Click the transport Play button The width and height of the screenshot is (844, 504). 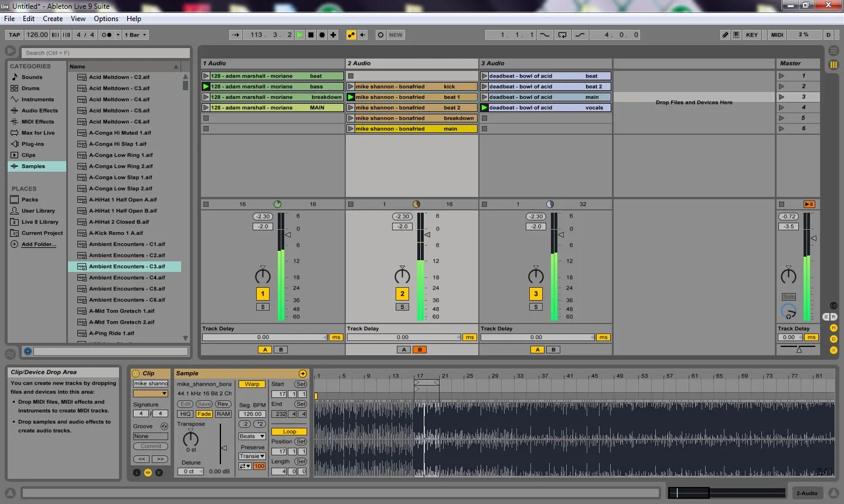(x=300, y=35)
